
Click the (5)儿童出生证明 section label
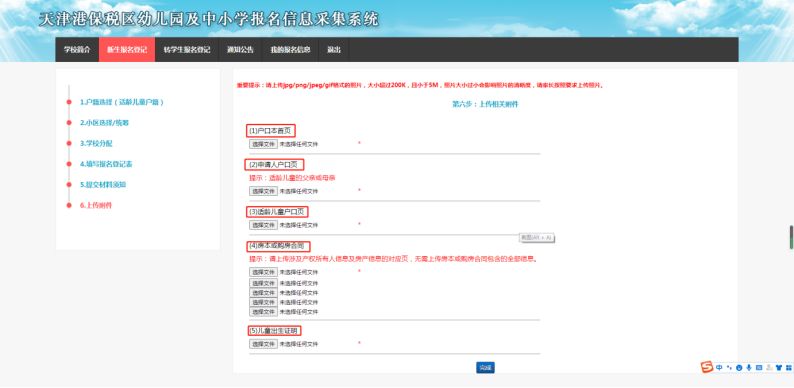[274, 331]
